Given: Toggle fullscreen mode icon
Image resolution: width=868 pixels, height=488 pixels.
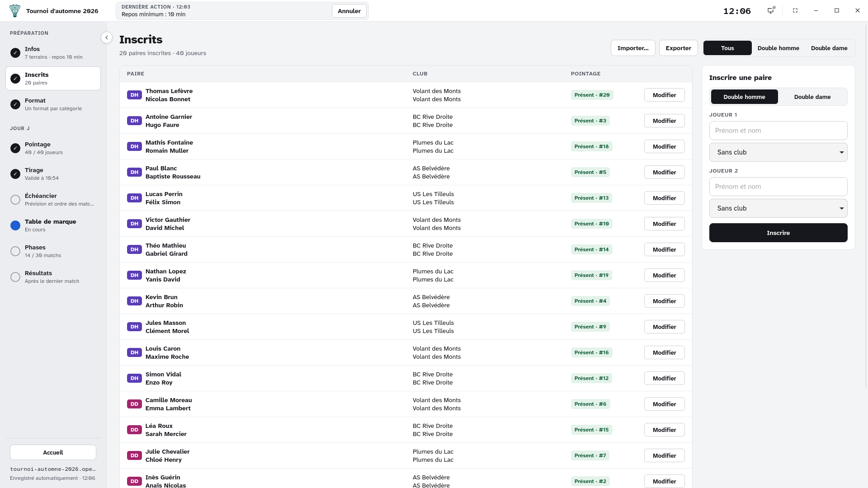Looking at the screenshot, I should (795, 10).
